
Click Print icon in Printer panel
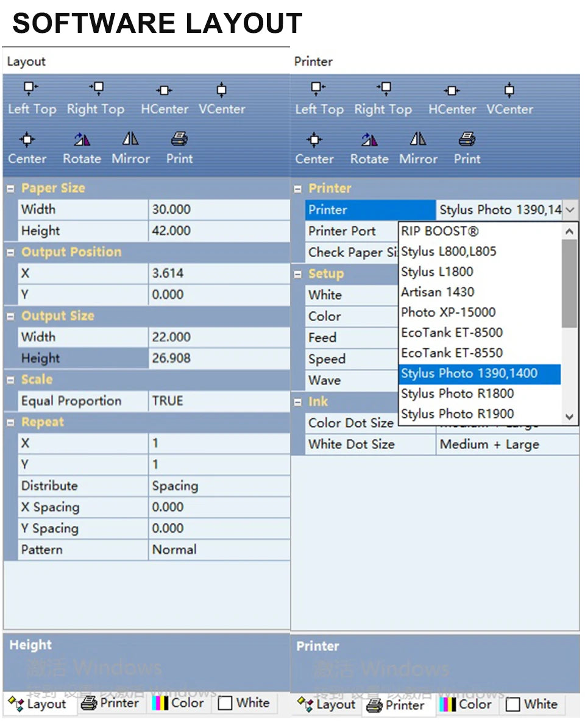[x=467, y=139]
